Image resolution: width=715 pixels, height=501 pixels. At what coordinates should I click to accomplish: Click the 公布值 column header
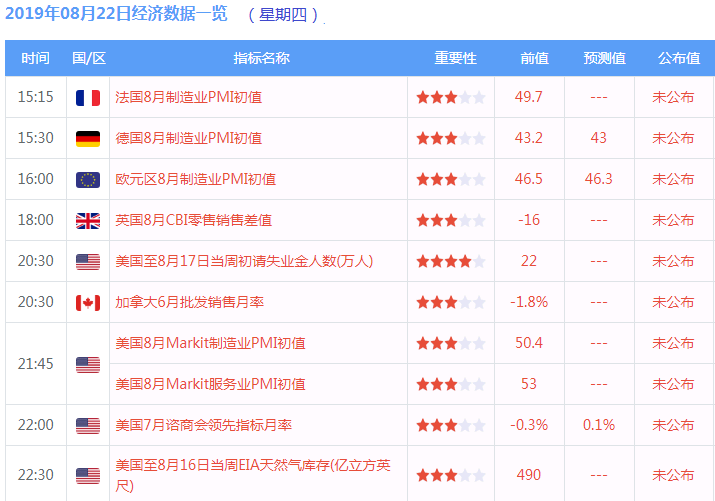[x=678, y=58]
